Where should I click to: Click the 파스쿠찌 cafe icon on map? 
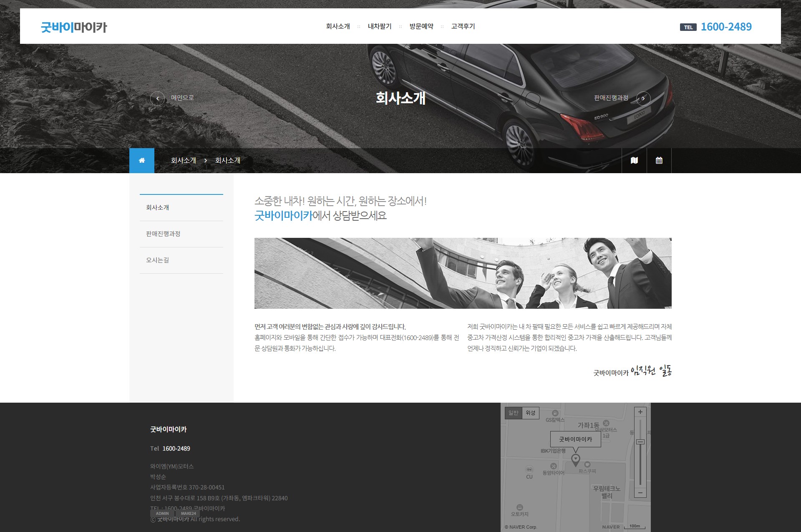(587, 464)
